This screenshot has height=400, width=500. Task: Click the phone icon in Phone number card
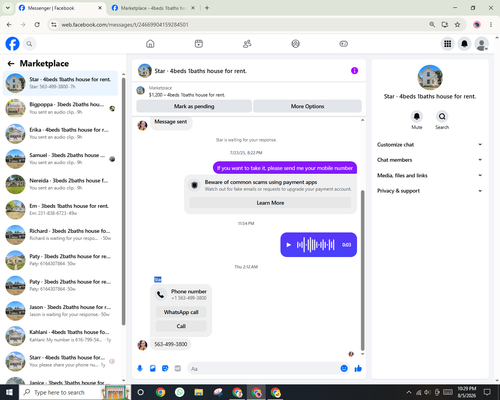point(161,294)
